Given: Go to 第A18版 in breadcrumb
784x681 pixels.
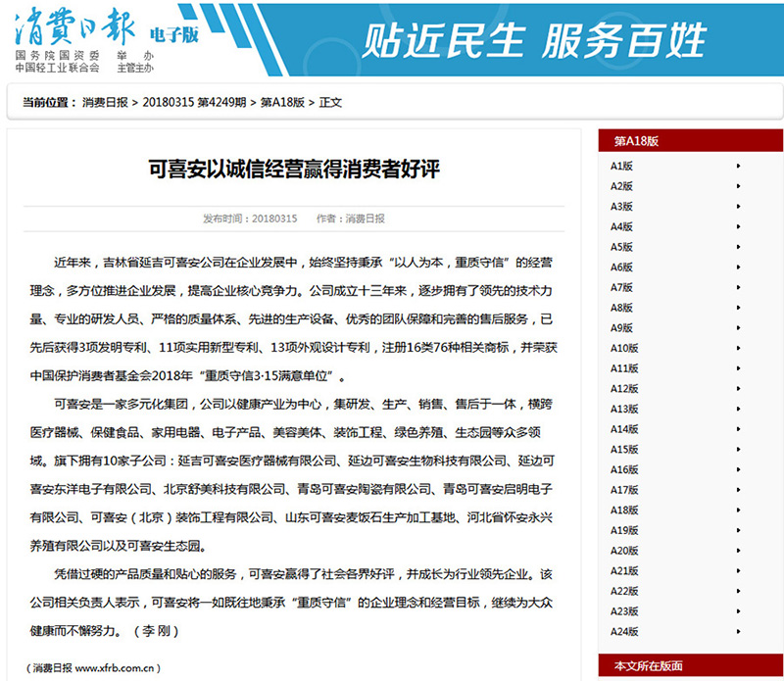Looking at the screenshot, I should [282, 103].
